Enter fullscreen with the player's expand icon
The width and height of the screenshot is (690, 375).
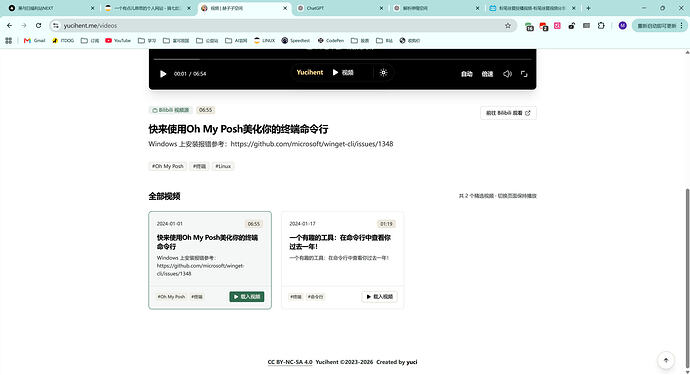[x=524, y=74]
